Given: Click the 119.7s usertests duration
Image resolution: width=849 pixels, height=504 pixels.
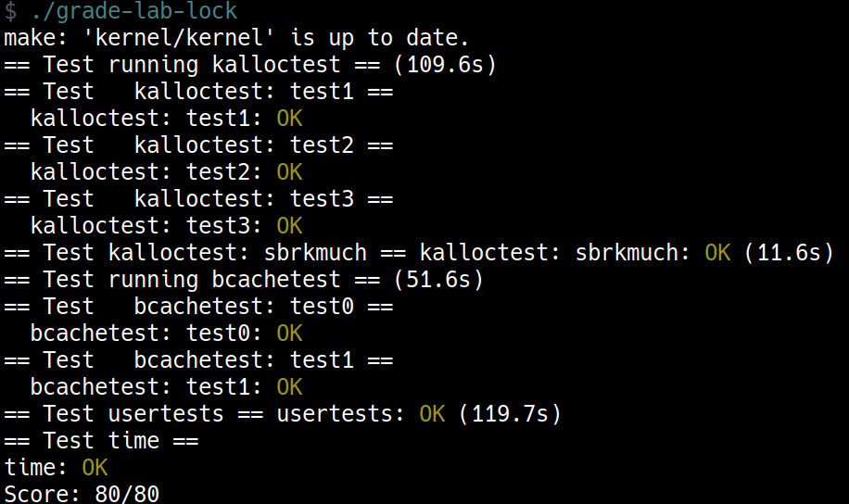Looking at the screenshot, I should [510, 414].
